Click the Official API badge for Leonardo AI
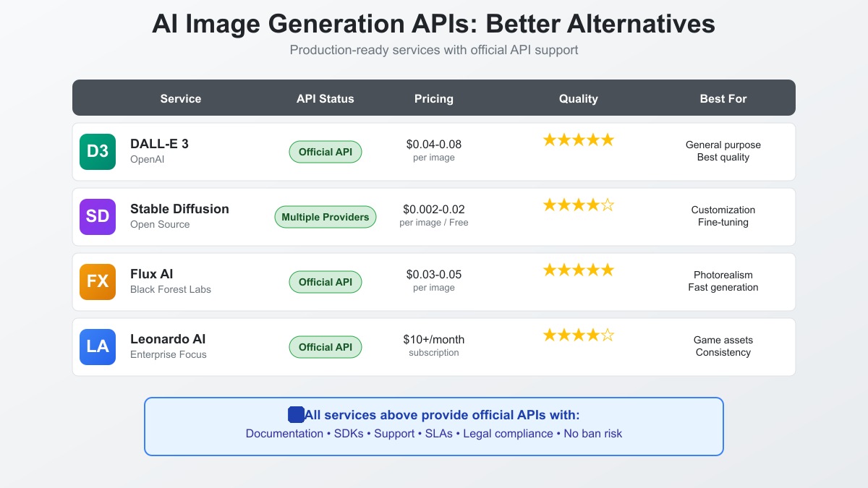The width and height of the screenshot is (868, 488). point(325,347)
